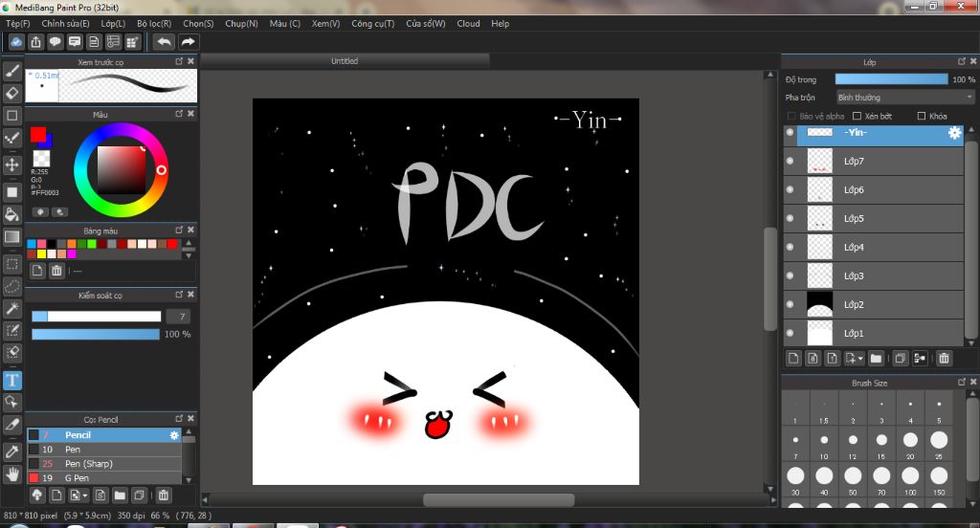Click the share/export icon in toolbar
Screen dimensions: 980x528
[x=35, y=42]
